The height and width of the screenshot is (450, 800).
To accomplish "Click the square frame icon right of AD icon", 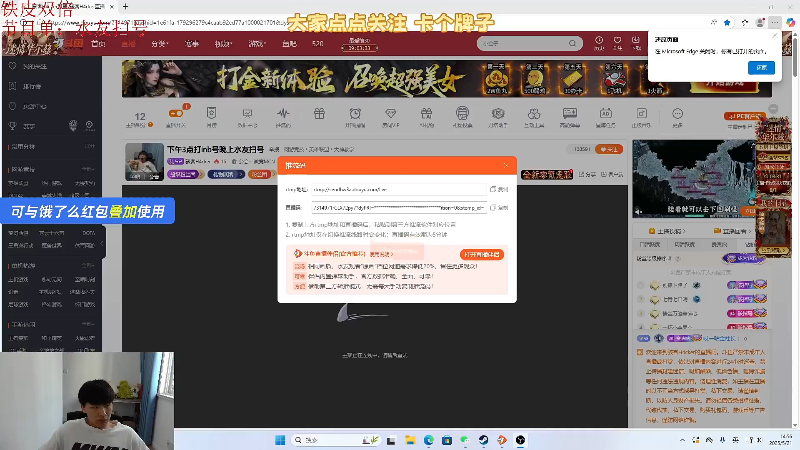I will click(641, 113).
